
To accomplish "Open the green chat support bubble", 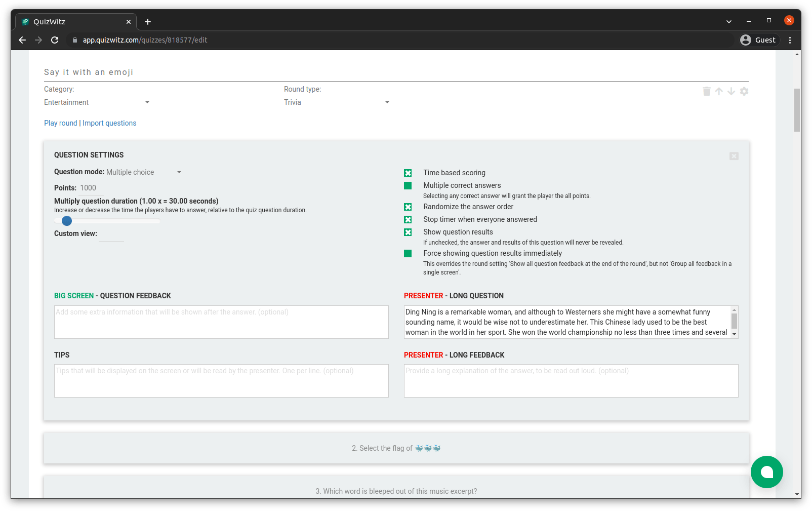I will pos(766,472).
